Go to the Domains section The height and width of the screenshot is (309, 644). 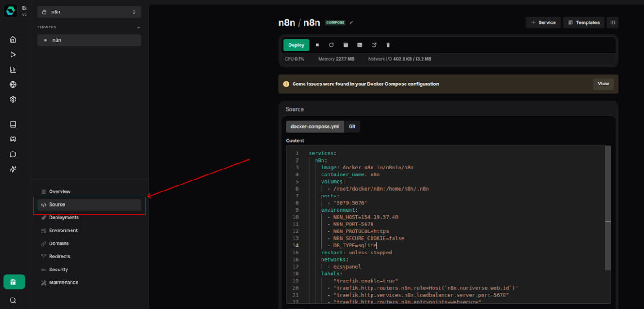coord(89,243)
